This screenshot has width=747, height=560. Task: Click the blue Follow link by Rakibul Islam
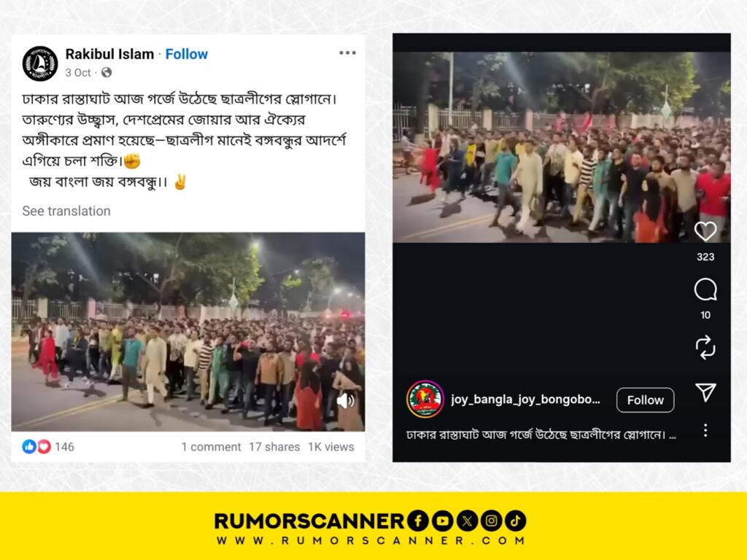[x=186, y=54]
